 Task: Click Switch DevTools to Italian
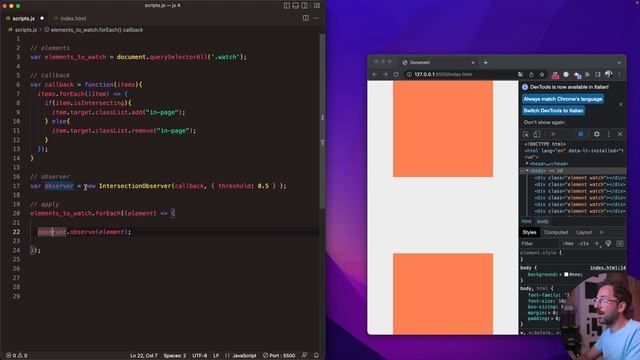(553, 111)
